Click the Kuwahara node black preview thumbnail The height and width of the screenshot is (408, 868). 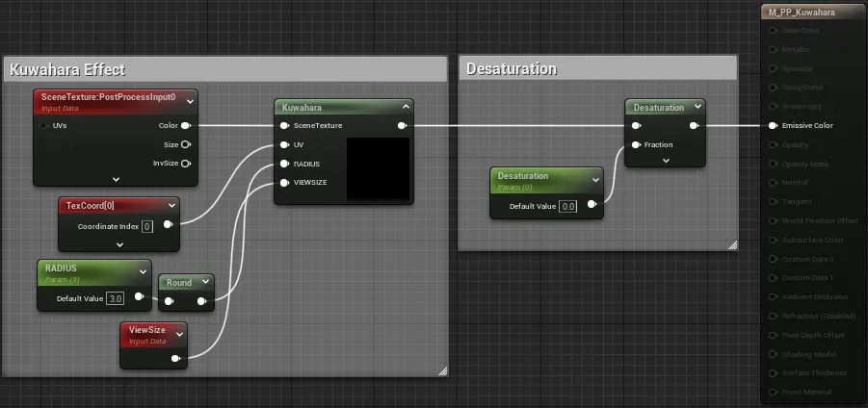(378, 168)
